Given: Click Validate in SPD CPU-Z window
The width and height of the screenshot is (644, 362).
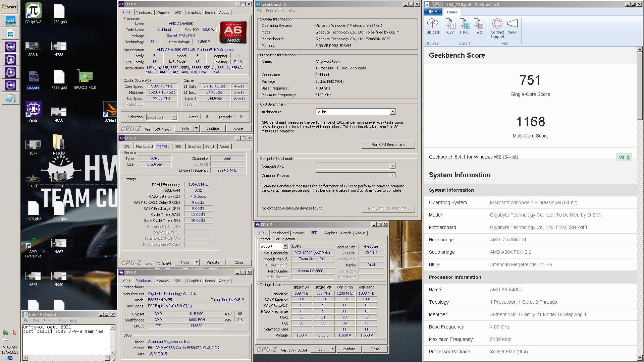Looking at the screenshot, I should click(x=349, y=349).
